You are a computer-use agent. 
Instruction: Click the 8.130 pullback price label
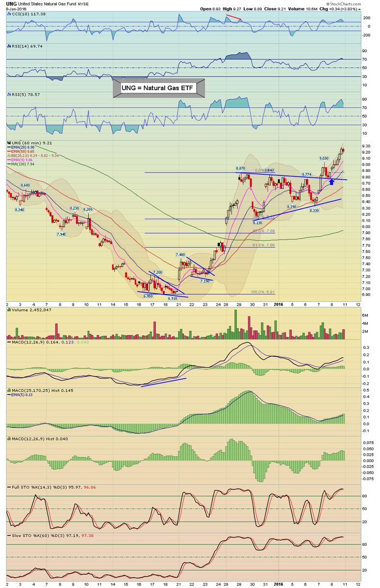257,222
